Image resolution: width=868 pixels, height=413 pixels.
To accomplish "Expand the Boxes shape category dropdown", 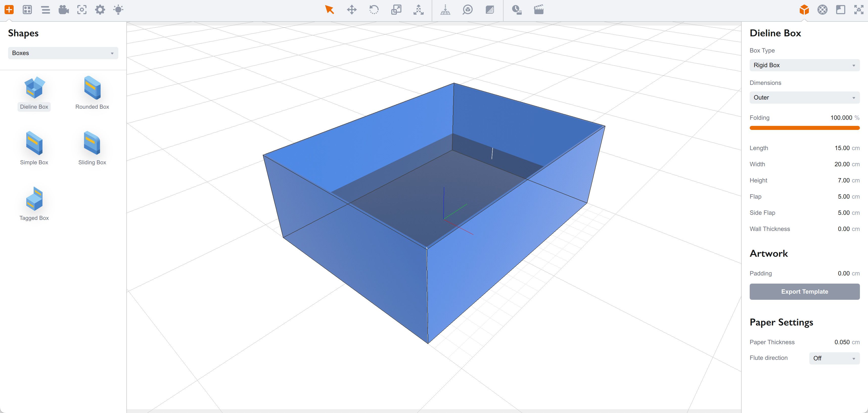I will (x=63, y=53).
